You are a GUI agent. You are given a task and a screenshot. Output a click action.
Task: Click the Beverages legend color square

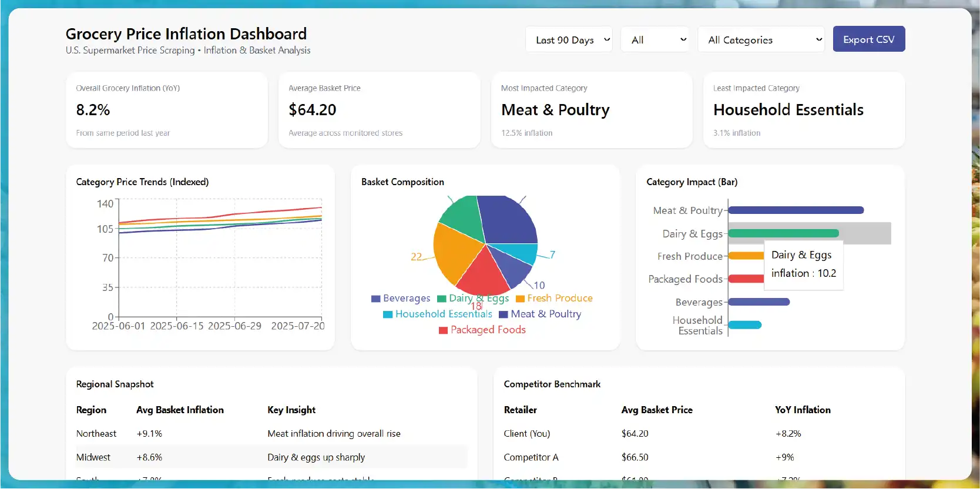click(376, 299)
